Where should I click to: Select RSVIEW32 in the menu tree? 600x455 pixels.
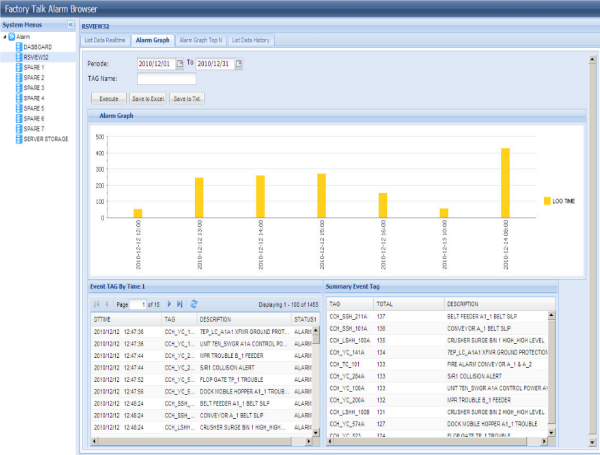click(36, 57)
